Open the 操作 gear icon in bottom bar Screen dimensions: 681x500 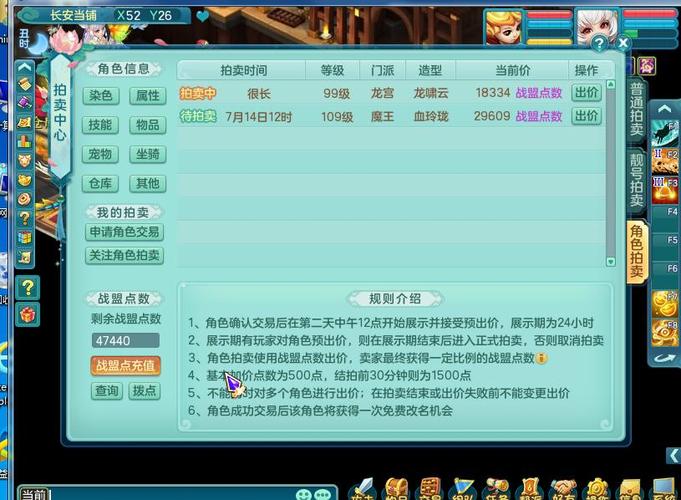click(597, 490)
